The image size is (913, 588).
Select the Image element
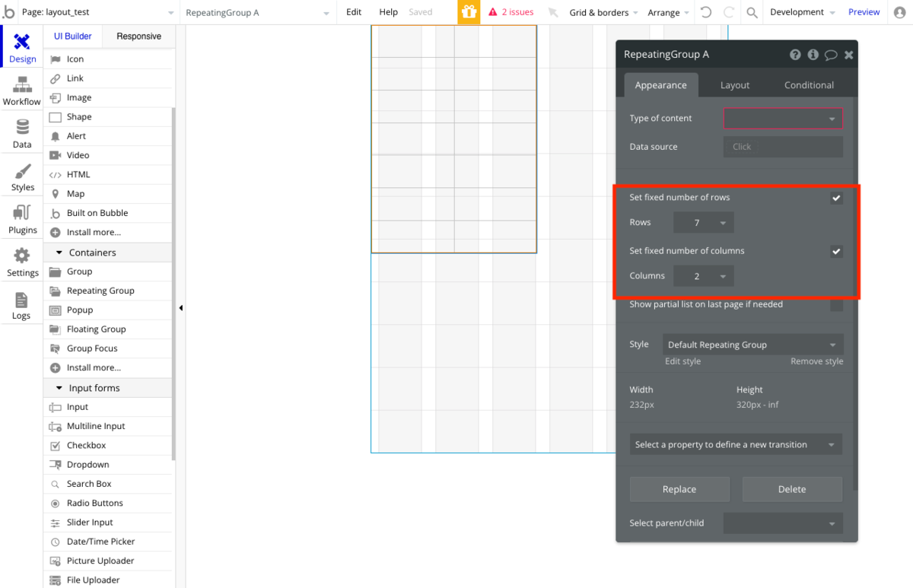tap(109, 97)
